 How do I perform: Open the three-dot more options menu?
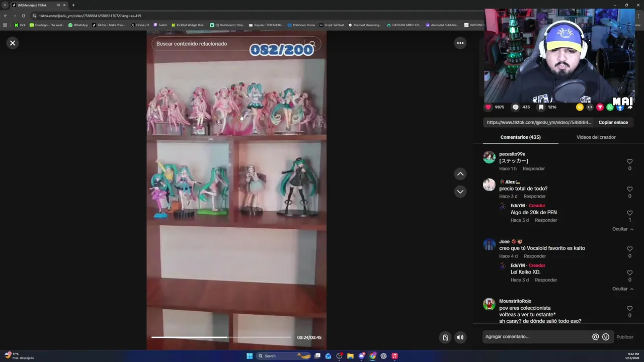pos(460,43)
